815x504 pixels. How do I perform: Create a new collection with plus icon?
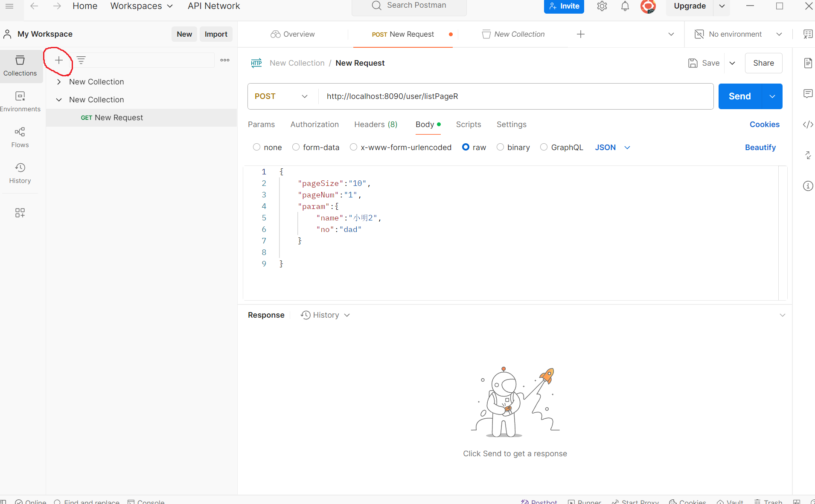[59, 60]
